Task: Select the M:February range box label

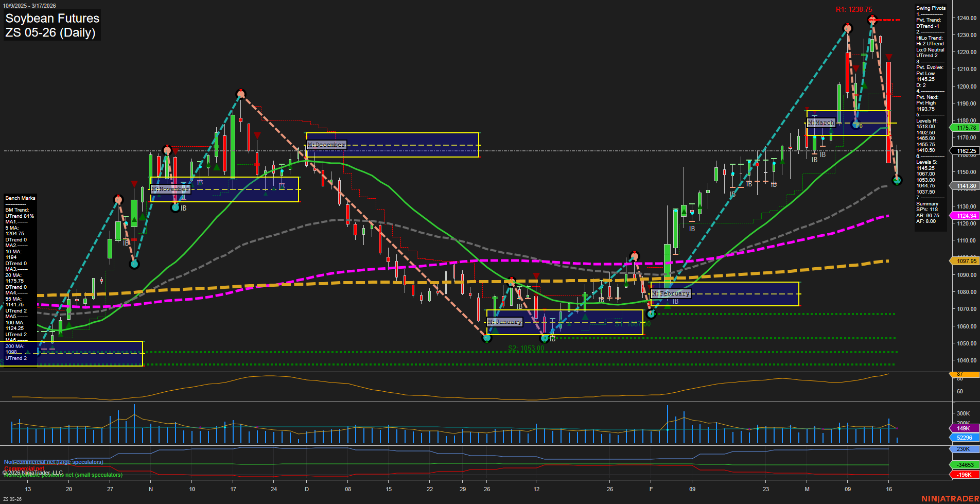Action: [x=671, y=293]
